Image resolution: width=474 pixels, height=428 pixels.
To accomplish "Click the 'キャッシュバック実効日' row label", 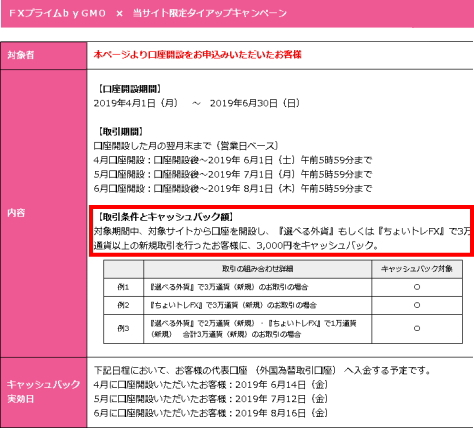I will (43, 392).
